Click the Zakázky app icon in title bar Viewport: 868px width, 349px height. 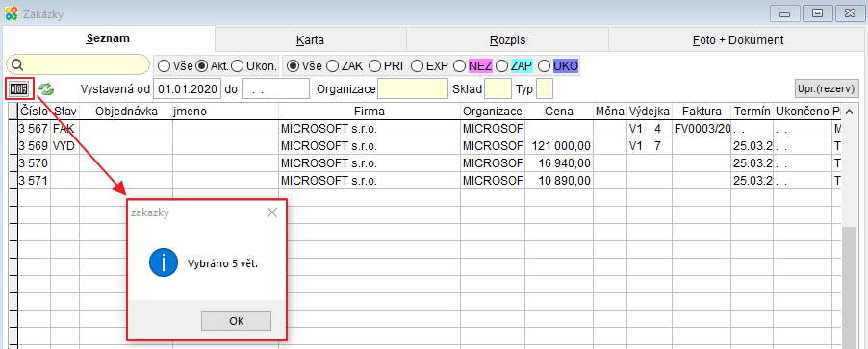12,13
